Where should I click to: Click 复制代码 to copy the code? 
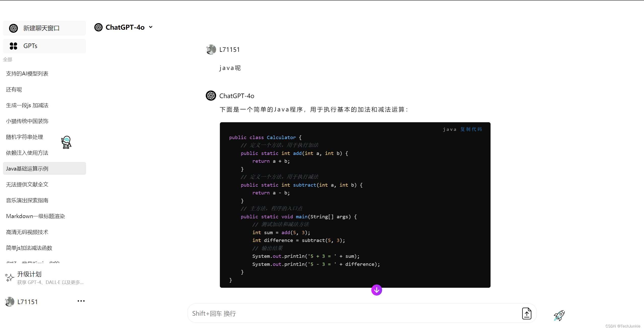pos(471,129)
